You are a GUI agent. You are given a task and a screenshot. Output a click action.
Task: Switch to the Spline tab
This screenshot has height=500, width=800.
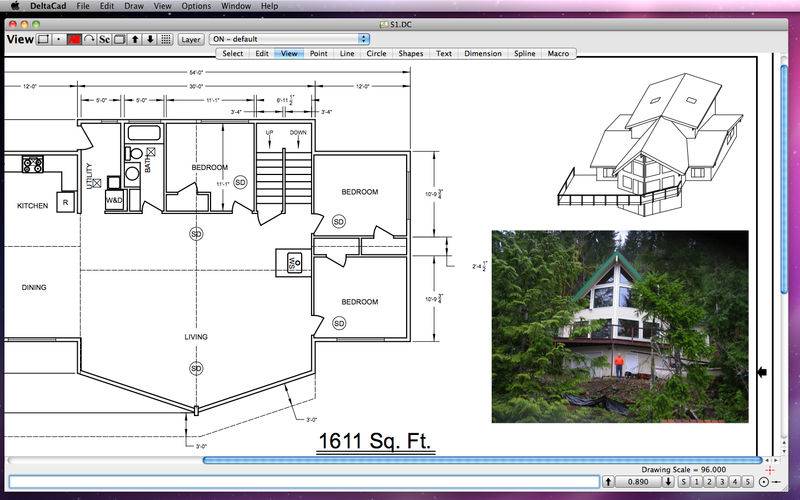[524, 54]
